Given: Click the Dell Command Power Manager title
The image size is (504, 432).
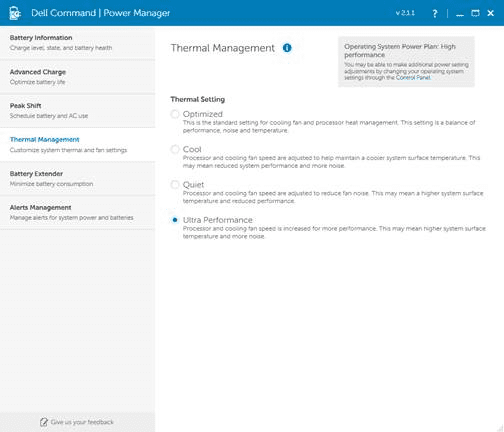Looking at the screenshot, I should (100, 13).
